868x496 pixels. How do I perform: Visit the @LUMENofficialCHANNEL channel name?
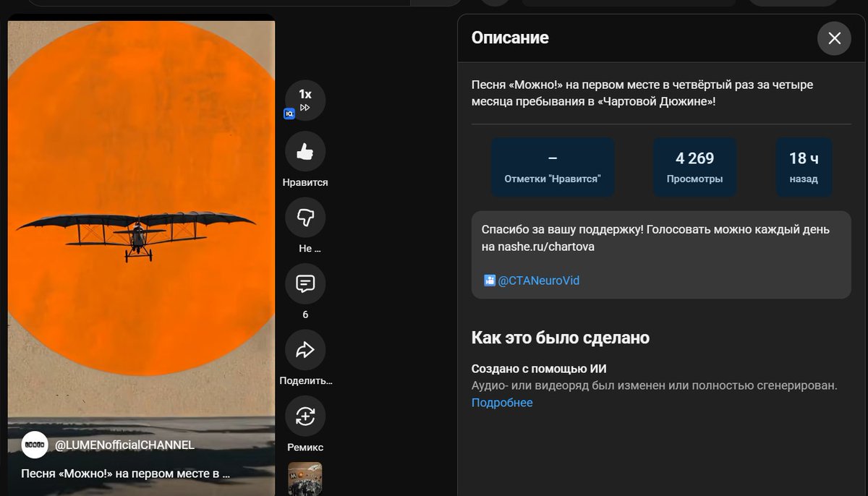coord(125,445)
